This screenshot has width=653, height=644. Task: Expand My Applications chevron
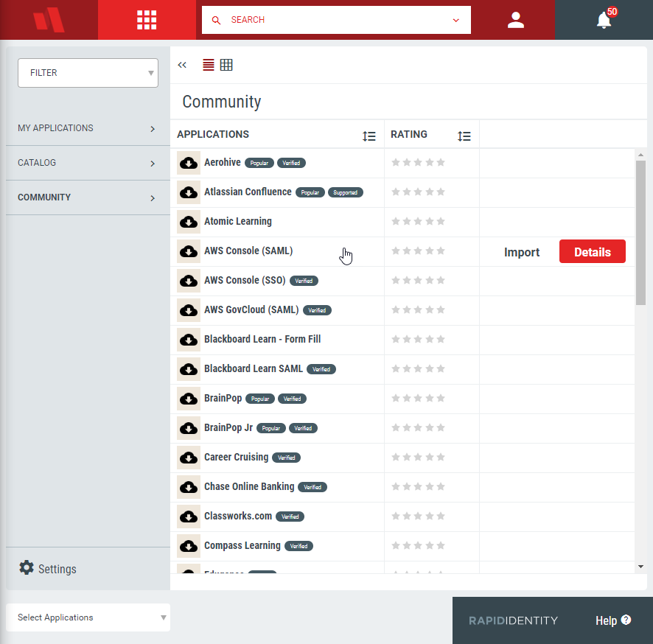coord(153,129)
